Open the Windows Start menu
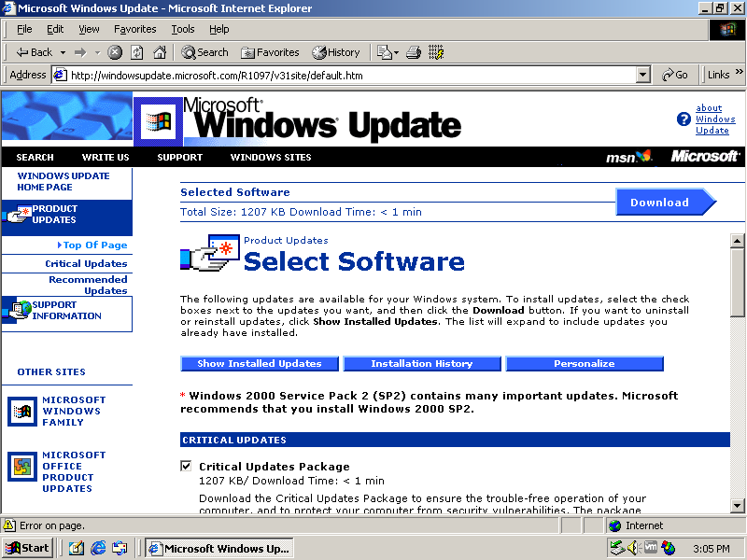Screen dimensions: 747x560 pyautogui.click(x=28, y=549)
